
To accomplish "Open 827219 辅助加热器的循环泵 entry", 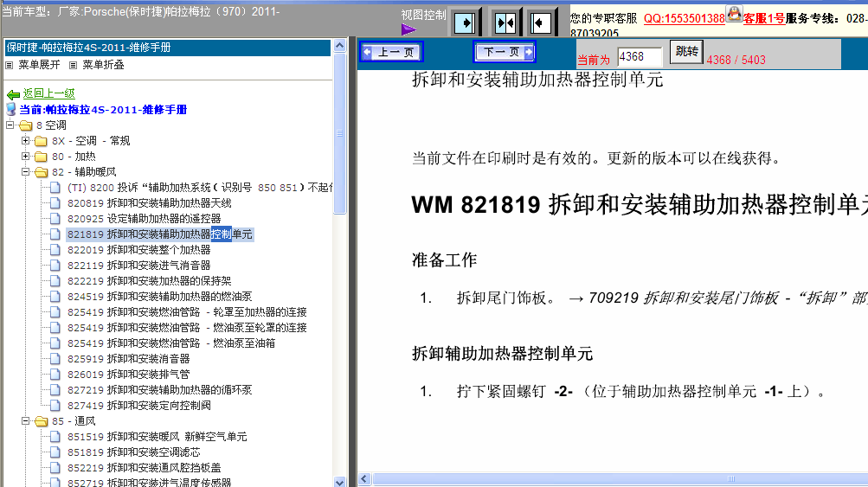I will [159, 389].
